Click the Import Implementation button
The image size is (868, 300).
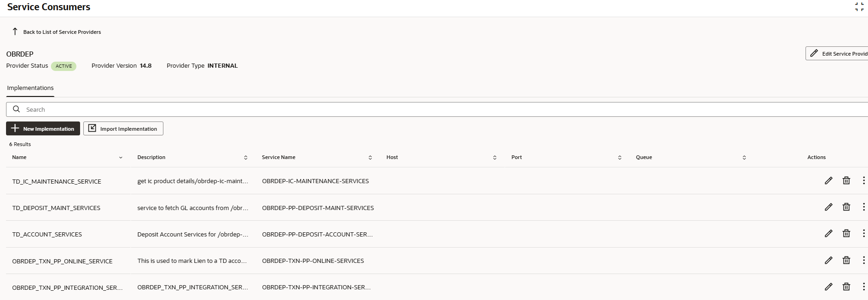[123, 128]
